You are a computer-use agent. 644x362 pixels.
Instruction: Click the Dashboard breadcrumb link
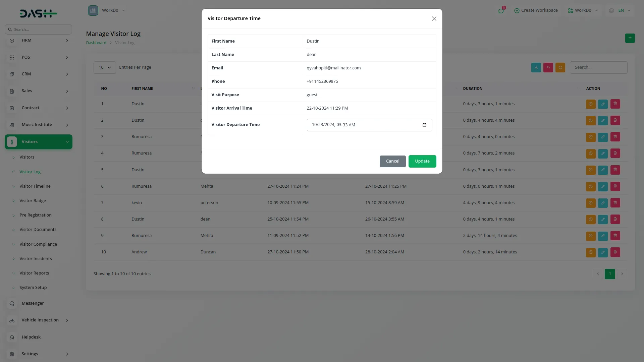click(x=96, y=43)
